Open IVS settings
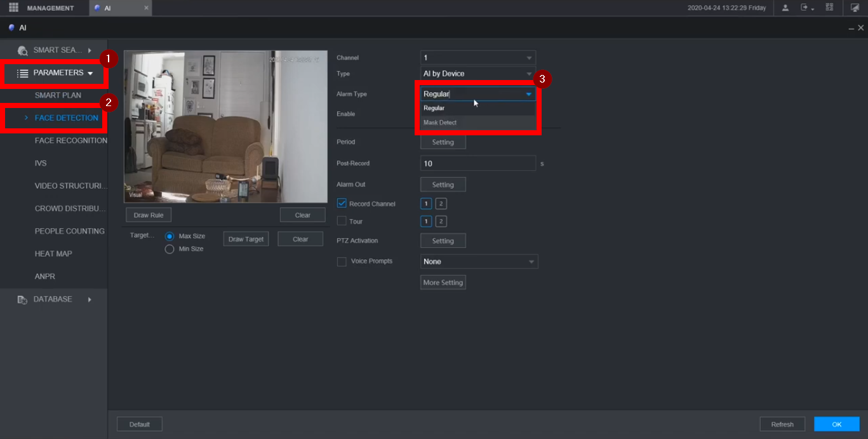The image size is (868, 439). click(x=41, y=163)
